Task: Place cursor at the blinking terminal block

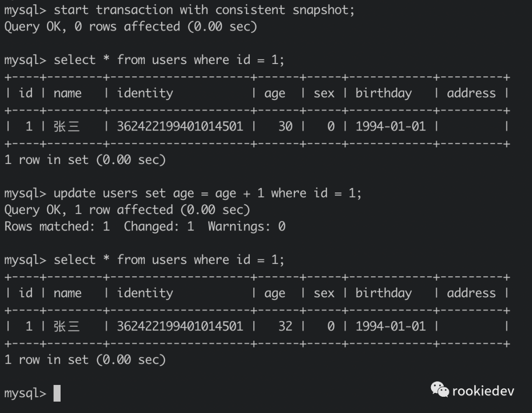Action: (57, 393)
